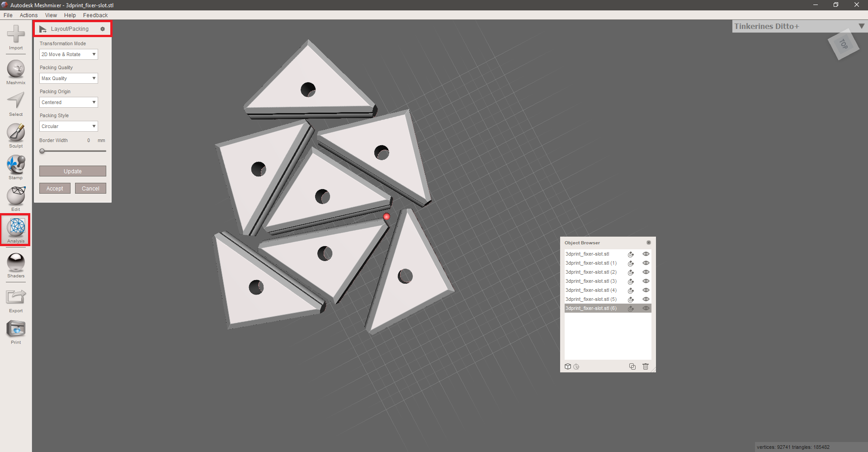The height and width of the screenshot is (452, 868).
Task: Expand the Packing Quality dropdown
Action: tap(69, 78)
